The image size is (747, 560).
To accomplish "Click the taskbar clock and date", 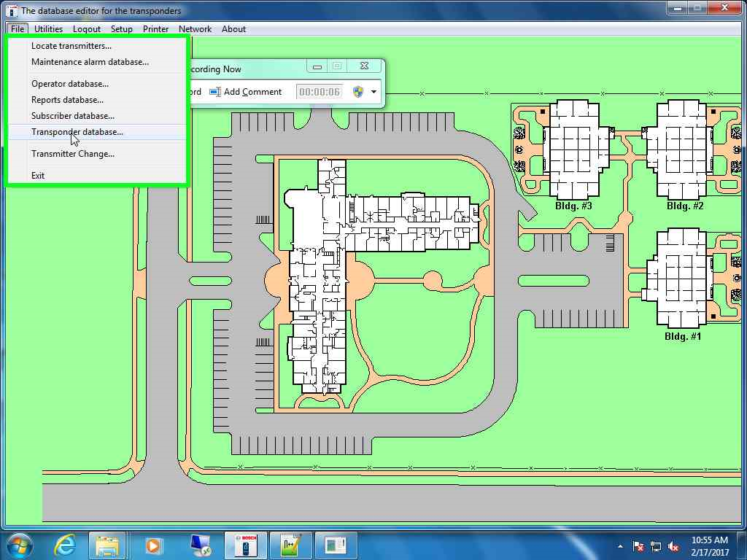I will [709, 545].
